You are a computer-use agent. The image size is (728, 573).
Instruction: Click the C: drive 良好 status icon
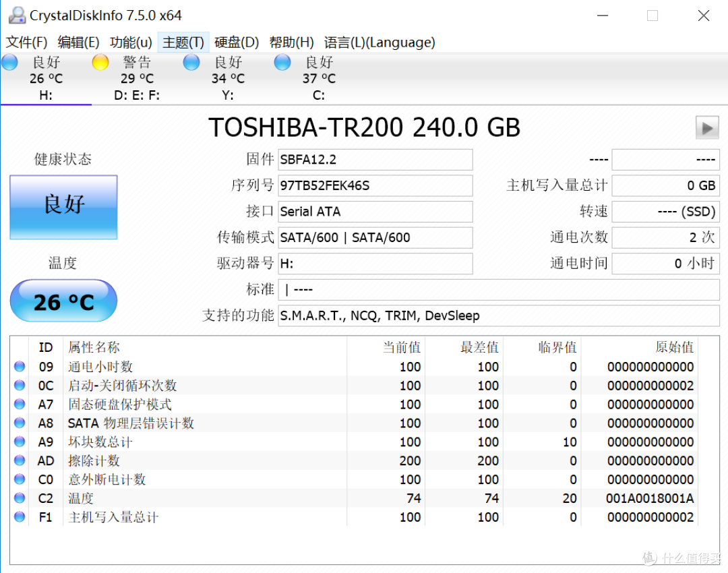point(282,62)
